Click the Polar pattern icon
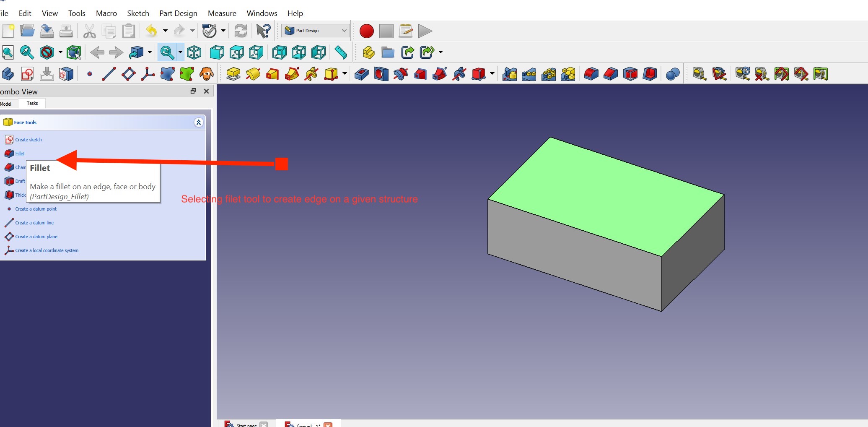Image resolution: width=868 pixels, height=427 pixels. (549, 74)
